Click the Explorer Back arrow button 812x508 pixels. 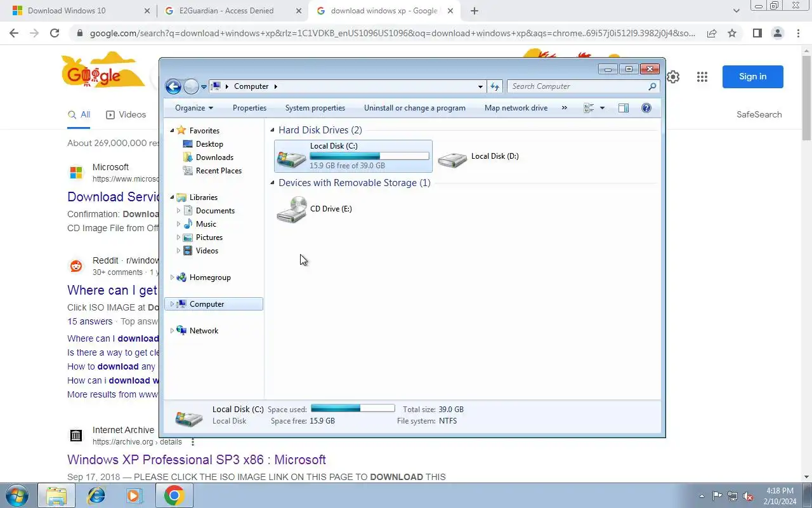pyautogui.click(x=173, y=86)
